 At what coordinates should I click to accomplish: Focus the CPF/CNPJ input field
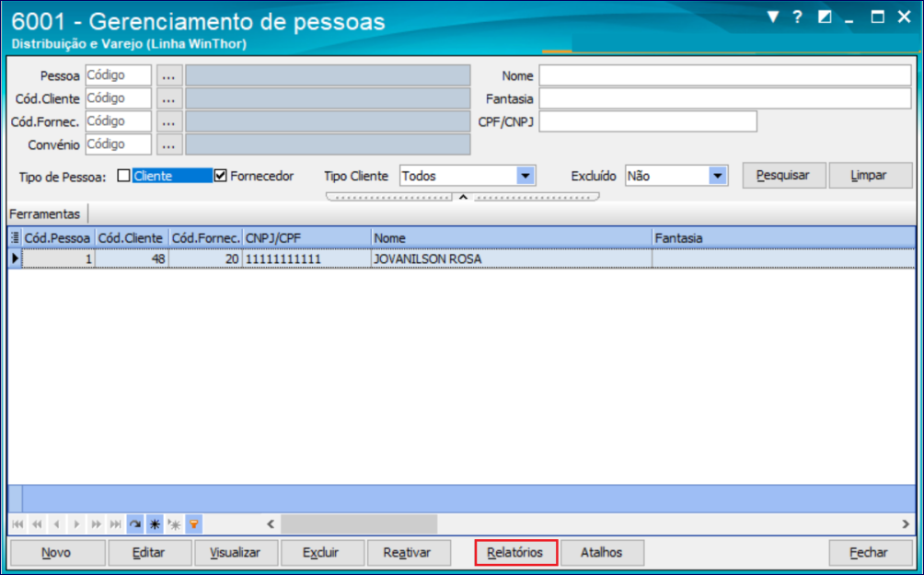[x=648, y=121]
